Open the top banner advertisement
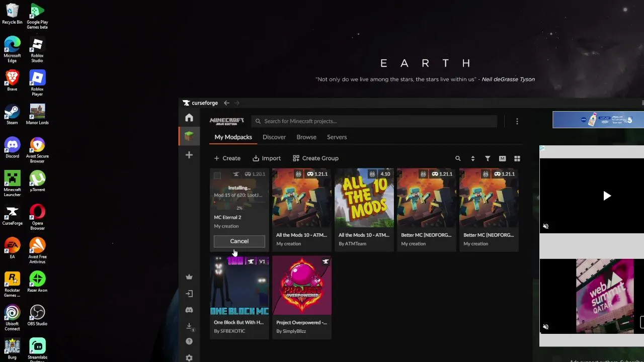Image resolution: width=644 pixels, height=362 pixels. 598,120
